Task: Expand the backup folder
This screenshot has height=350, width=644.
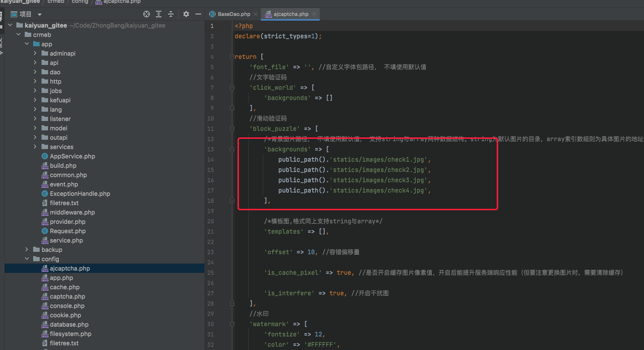Action: click(x=27, y=250)
